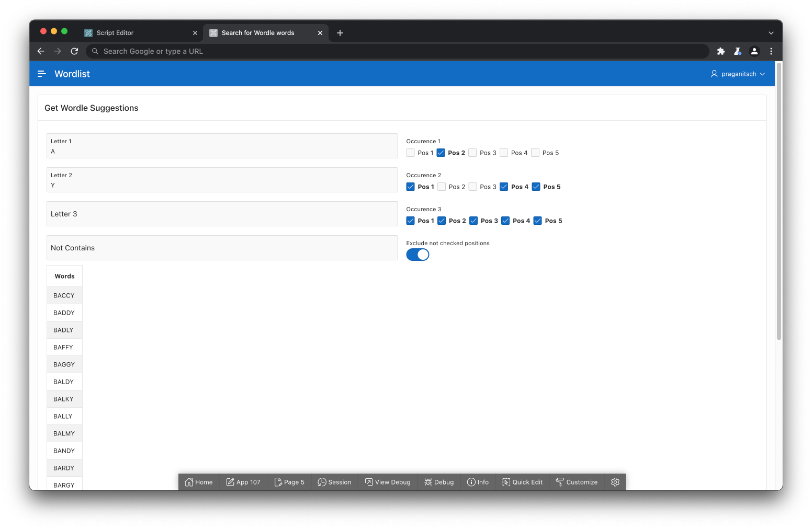Uncheck Pos 2 for Occurence 1
Image resolution: width=812 pixels, height=529 pixels.
point(441,153)
